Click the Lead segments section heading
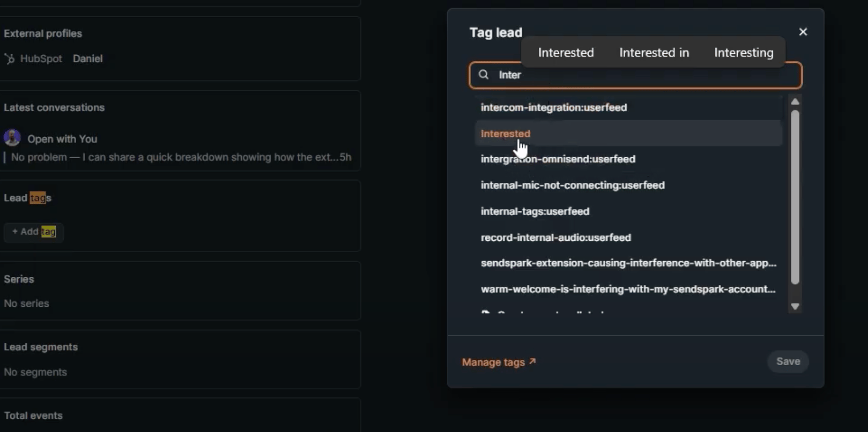The image size is (868, 432). point(41,347)
